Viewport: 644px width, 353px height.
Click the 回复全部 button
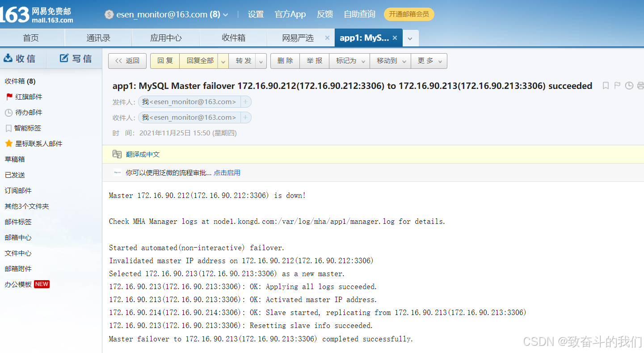pos(200,61)
